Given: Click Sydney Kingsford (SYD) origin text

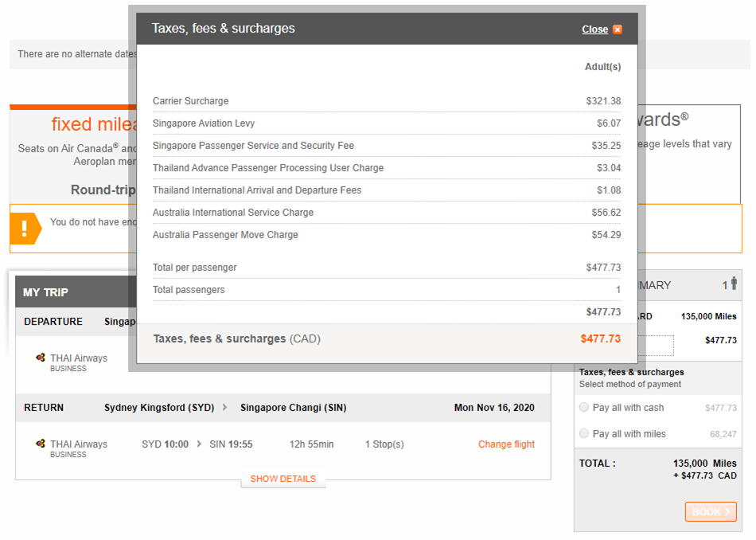Looking at the screenshot, I should coord(159,407).
